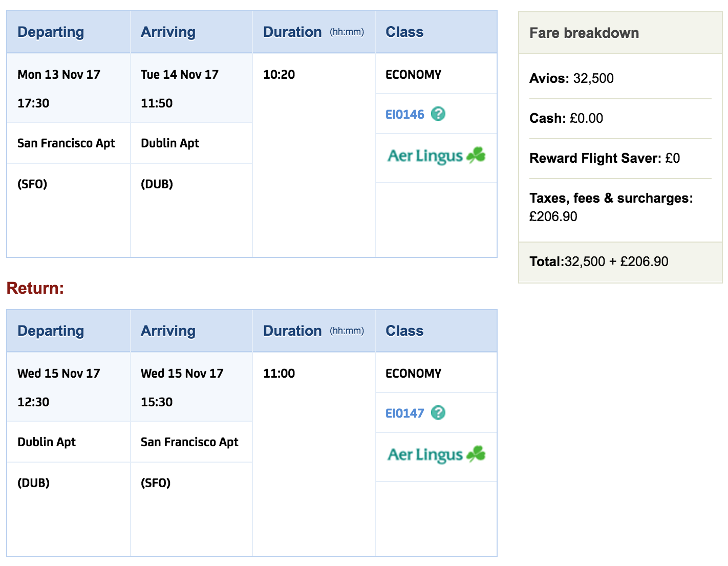728x566 pixels.
Task: Click the outbound Dublin Apt arrival cell
Action: click(191, 143)
